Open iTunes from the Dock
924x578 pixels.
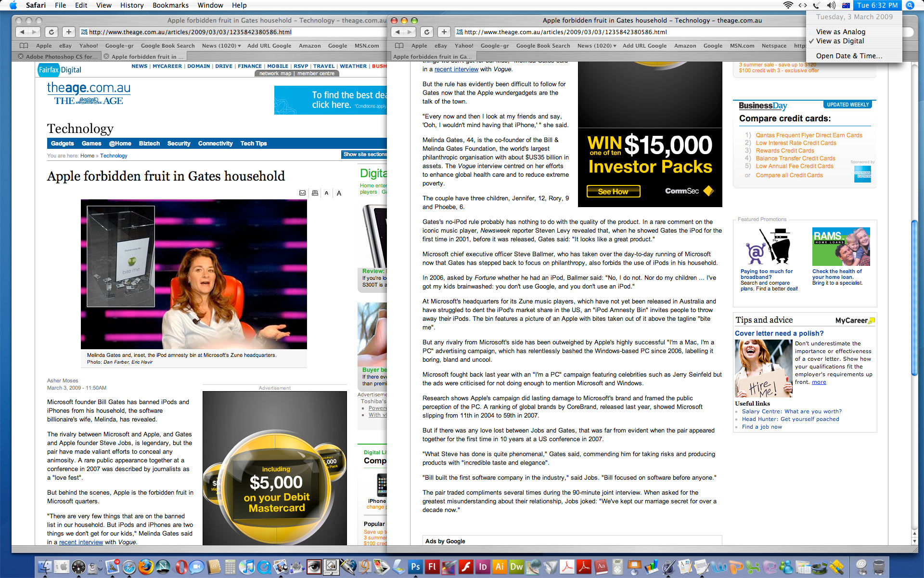(246, 567)
